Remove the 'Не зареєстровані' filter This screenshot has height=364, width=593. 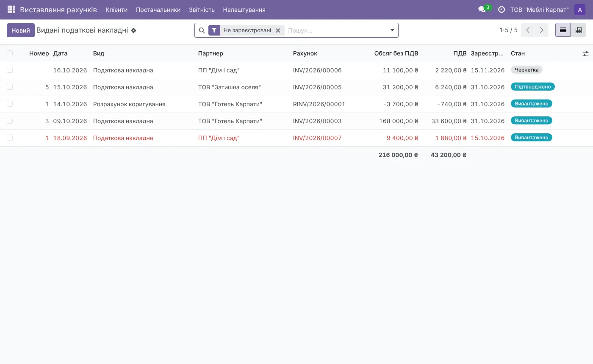(x=278, y=30)
